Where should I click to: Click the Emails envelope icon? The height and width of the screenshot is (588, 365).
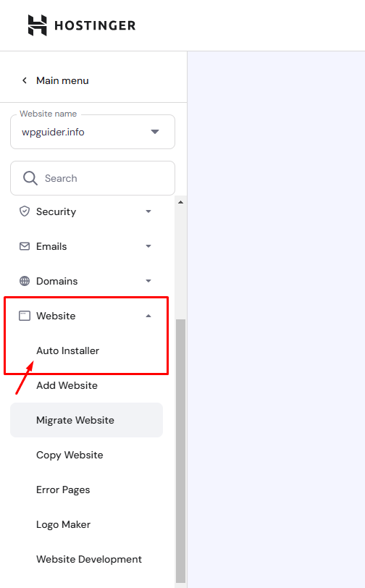click(25, 246)
